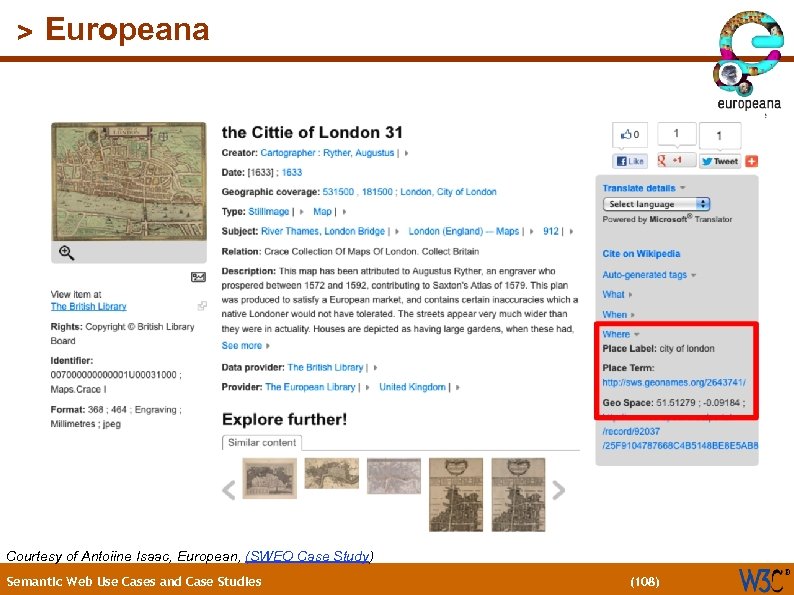Open River Thames, London Bridge subject link

(x=323, y=231)
